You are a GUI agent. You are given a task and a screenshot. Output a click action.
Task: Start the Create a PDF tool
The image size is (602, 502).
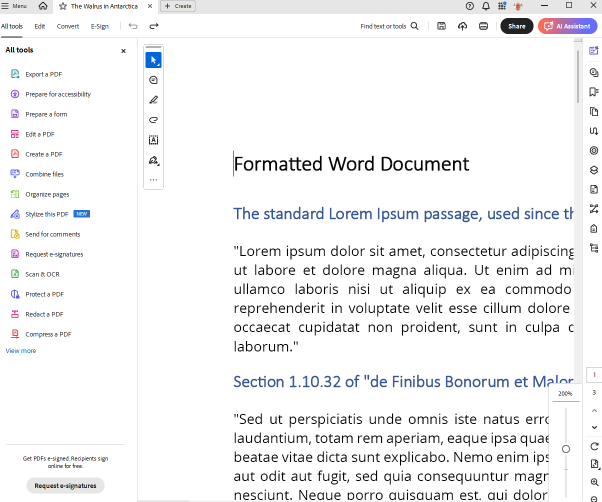pos(36,154)
